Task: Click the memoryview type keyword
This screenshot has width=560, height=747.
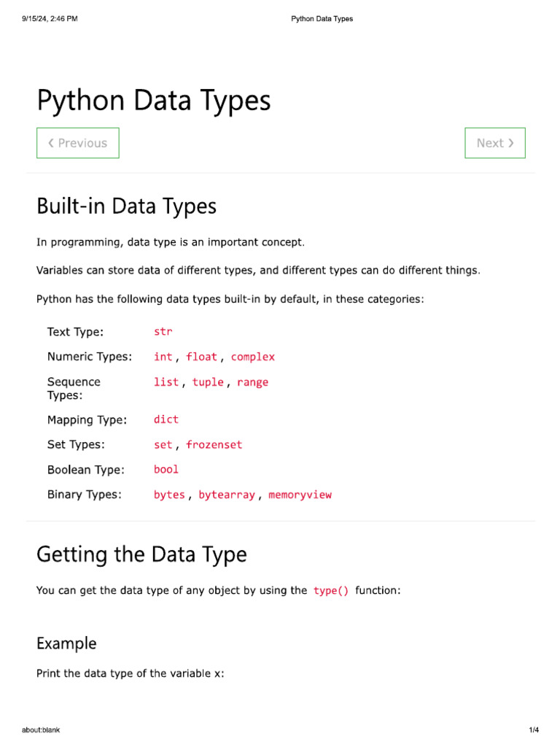Action: click(x=300, y=495)
